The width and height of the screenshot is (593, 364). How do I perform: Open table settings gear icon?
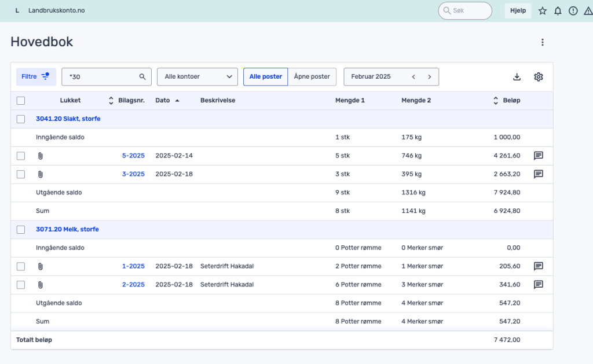[x=539, y=77]
